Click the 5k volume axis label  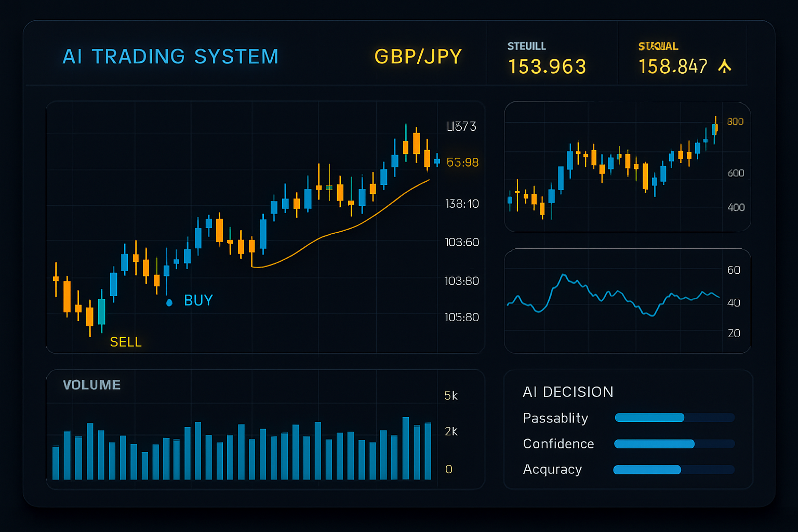point(451,396)
